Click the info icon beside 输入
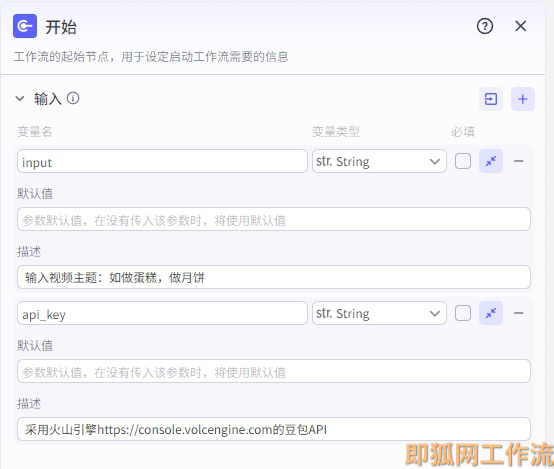 click(x=73, y=98)
